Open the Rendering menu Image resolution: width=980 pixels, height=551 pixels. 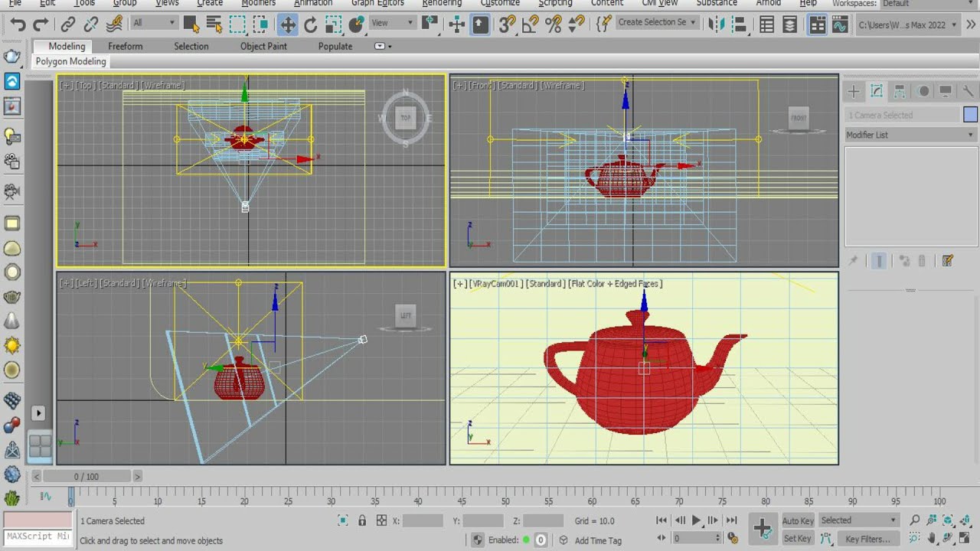(442, 3)
